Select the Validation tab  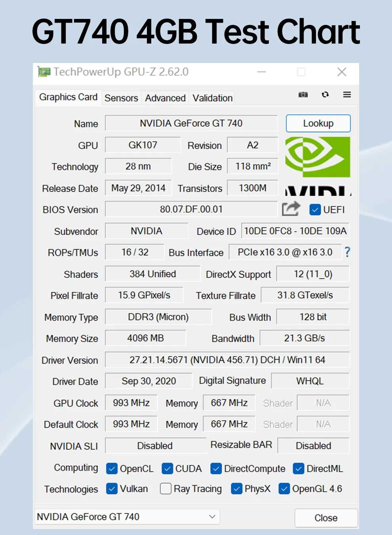click(x=212, y=98)
